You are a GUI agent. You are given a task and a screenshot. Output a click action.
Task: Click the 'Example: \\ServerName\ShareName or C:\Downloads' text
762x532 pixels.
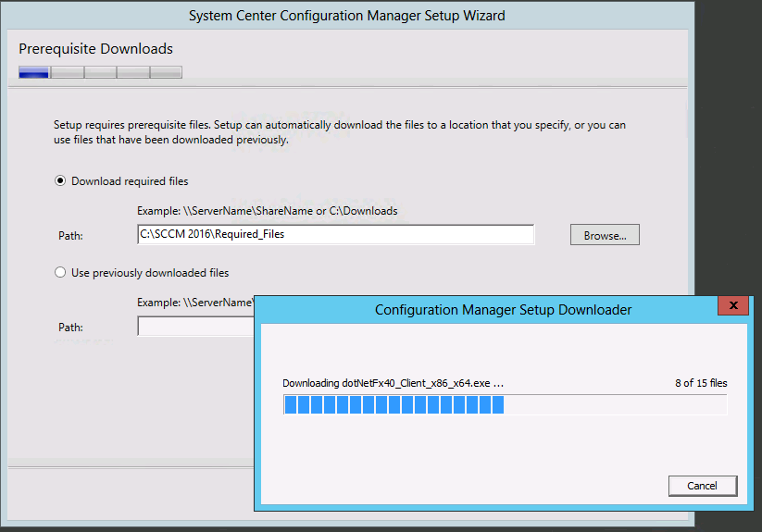click(268, 211)
